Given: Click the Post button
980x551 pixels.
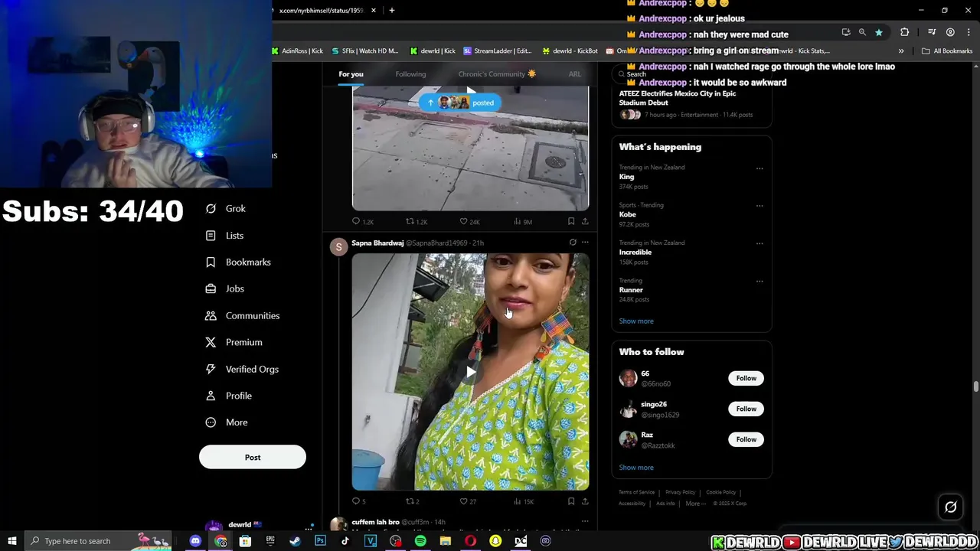Looking at the screenshot, I should 253,457.
